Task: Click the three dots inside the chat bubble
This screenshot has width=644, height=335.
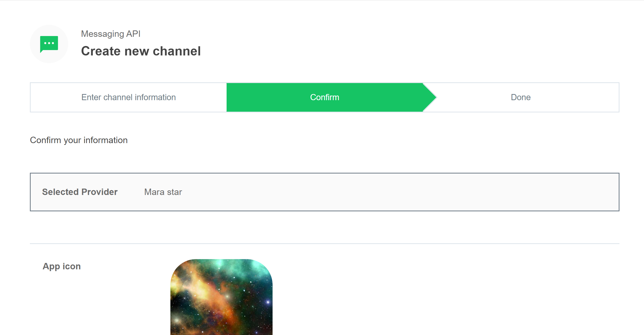Action: click(49, 43)
